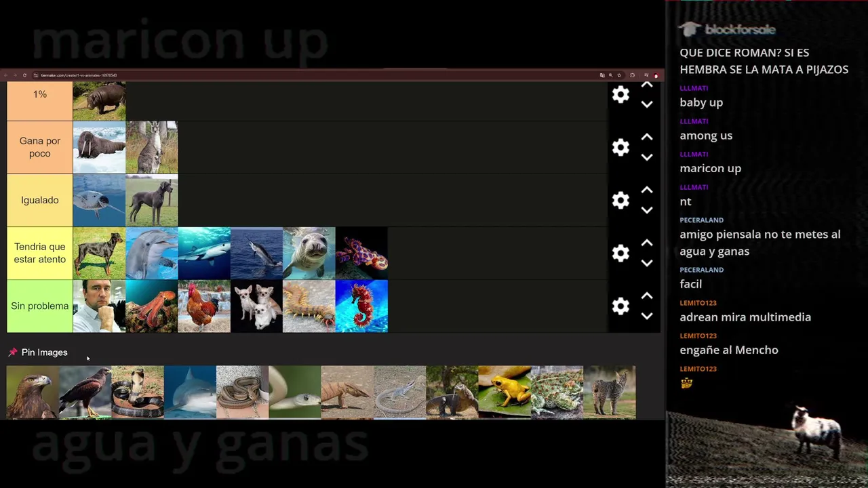Move Tendria que estar atento tier down
Viewport: 868px width, 488px height.
(x=647, y=263)
